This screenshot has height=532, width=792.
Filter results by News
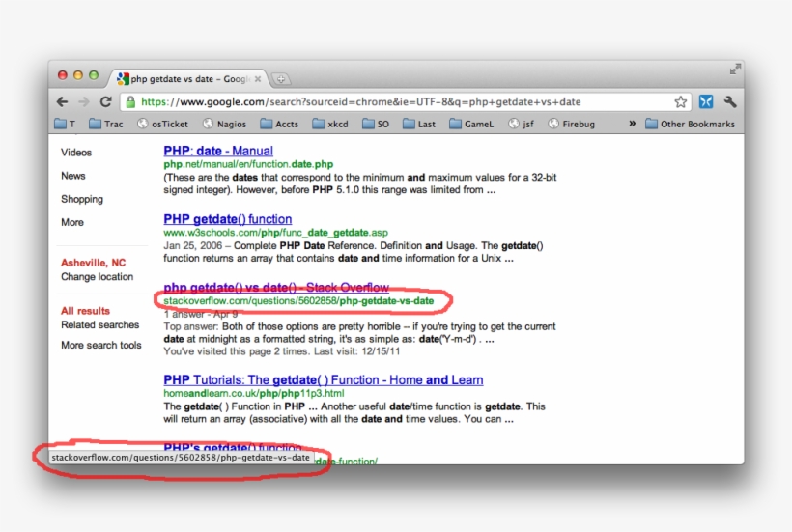(73, 176)
